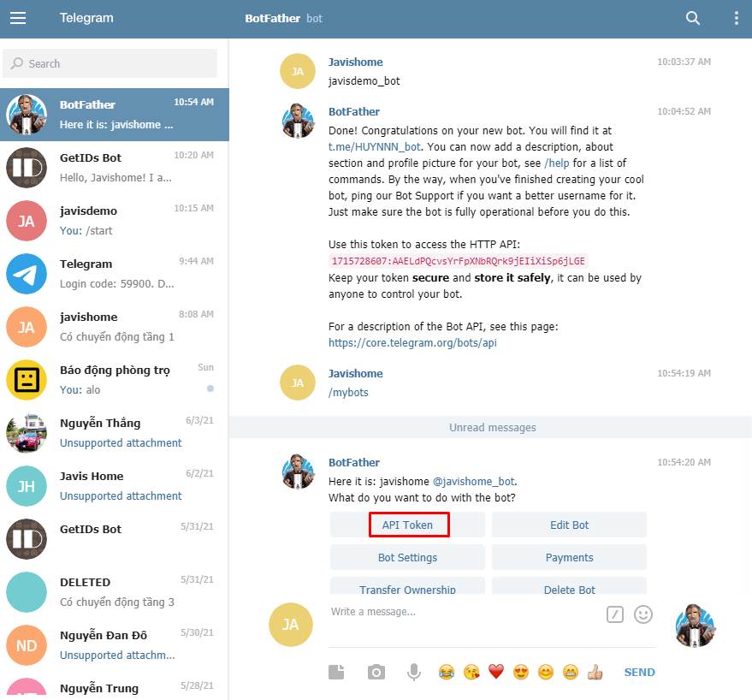
Task: Open the core.telegram.org/bots/api link
Action: point(412,342)
